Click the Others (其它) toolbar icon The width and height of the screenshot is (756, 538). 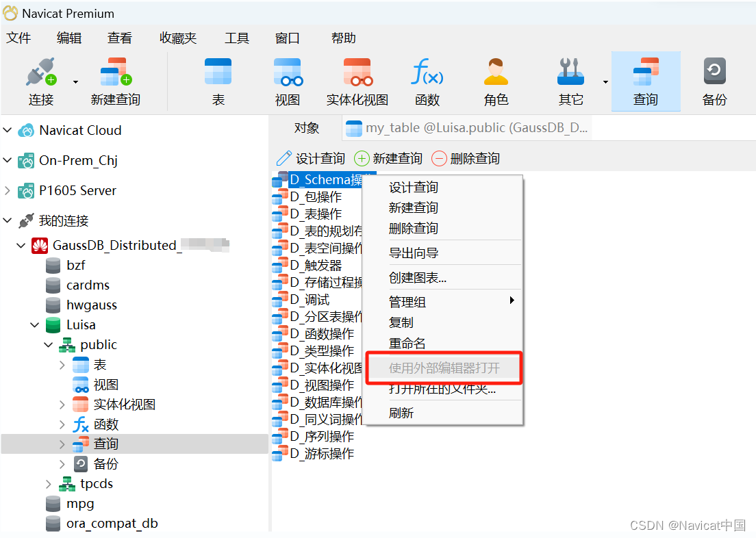click(571, 72)
